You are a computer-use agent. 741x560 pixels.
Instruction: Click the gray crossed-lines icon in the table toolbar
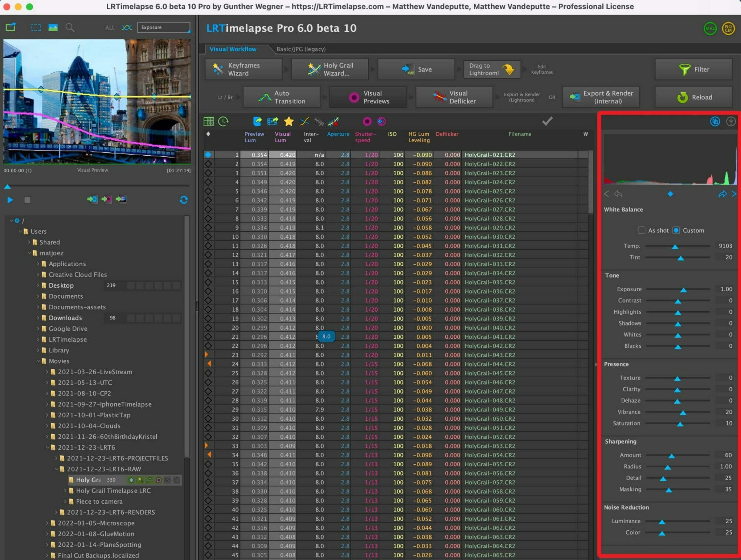319,121
